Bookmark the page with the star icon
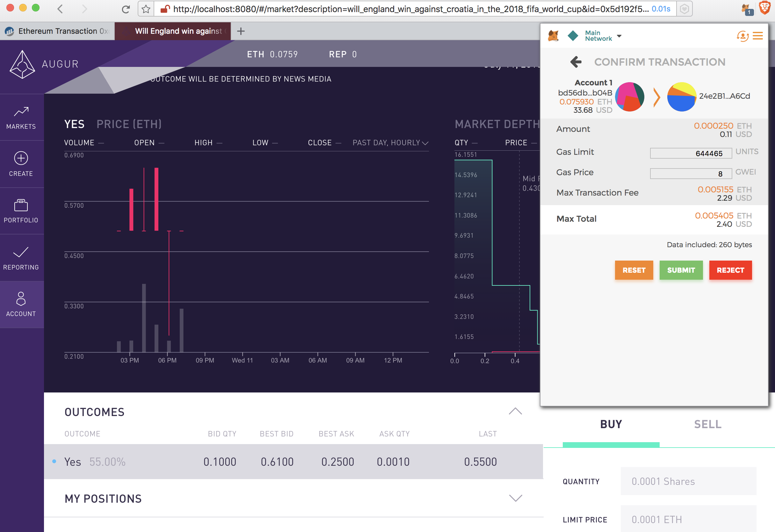 [146, 9]
